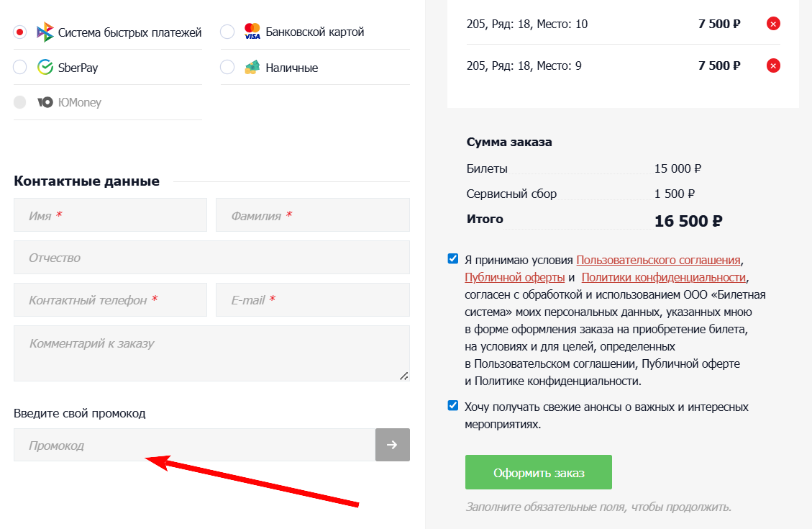Screen dimensions: 812x529
Task: Click the Visa/Mastercard bank card icon
Action: click(251, 31)
